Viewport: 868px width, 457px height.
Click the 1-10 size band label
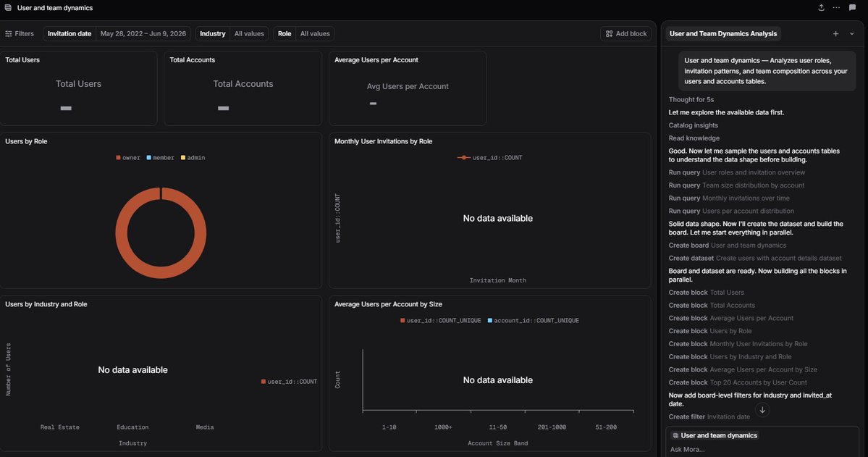pos(389,427)
